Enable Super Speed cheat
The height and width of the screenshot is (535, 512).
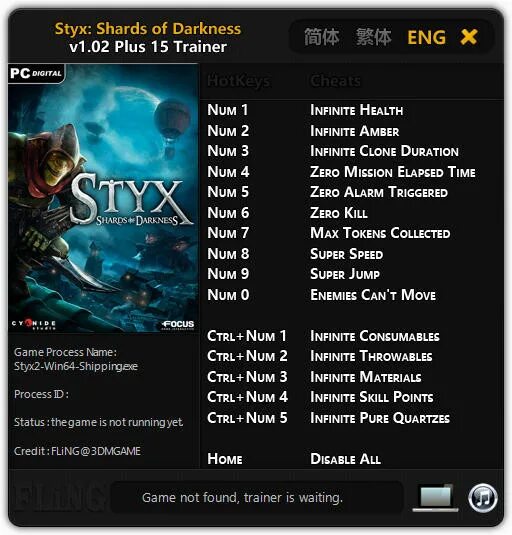pos(347,254)
